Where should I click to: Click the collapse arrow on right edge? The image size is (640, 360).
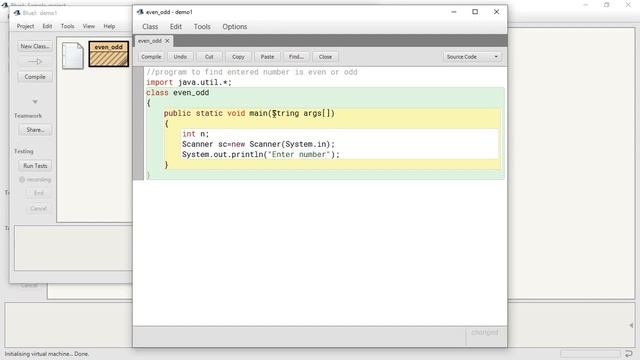631,325
